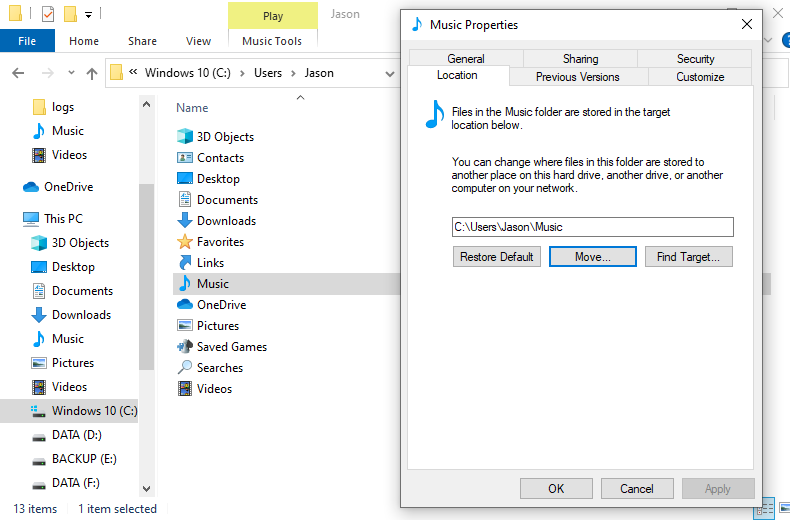Cancel the Music Properties dialog

coord(637,488)
